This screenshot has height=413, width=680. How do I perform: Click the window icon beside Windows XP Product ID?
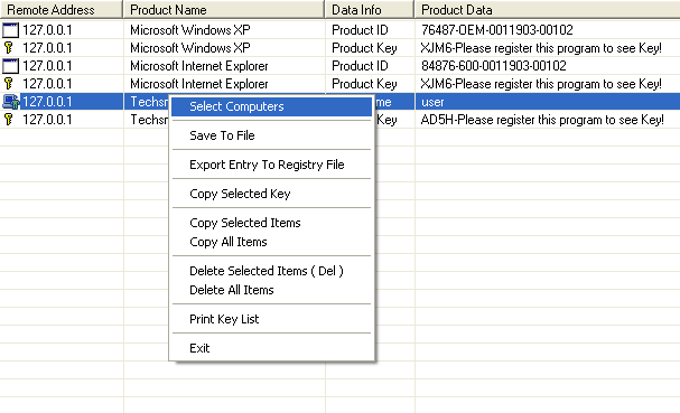click(x=10, y=30)
